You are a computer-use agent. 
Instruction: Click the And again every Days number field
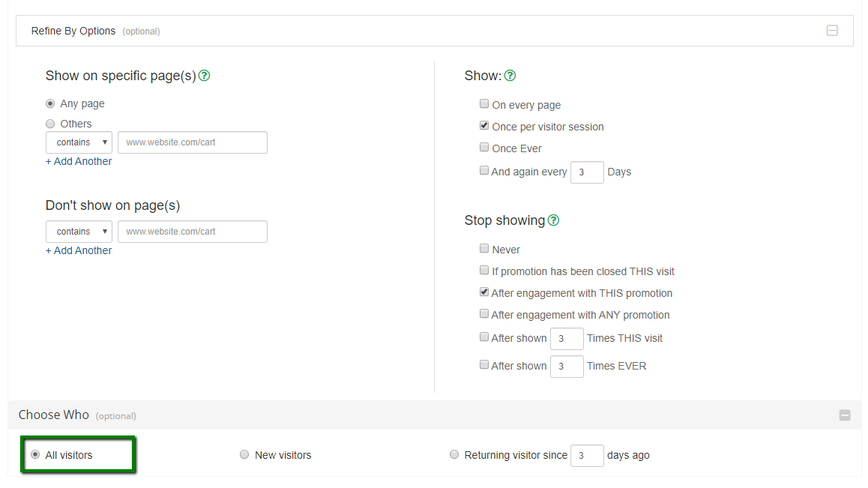point(587,172)
